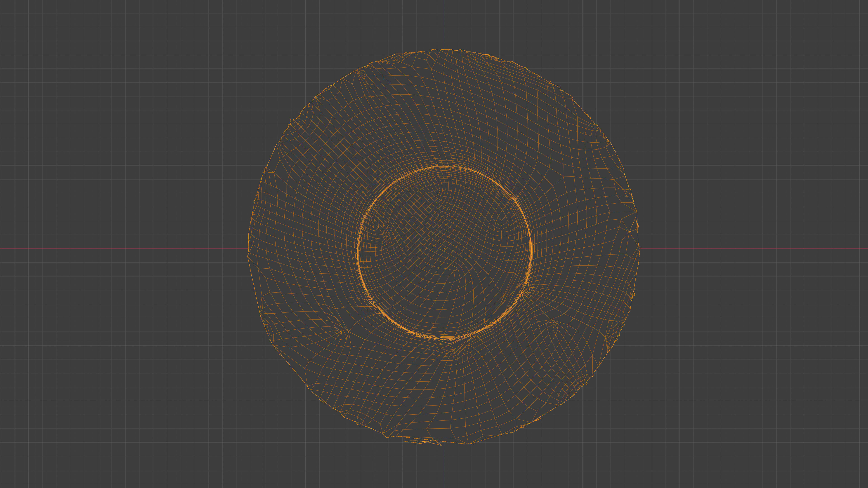
Task: Click the red X axis line right of mesh
Action: tap(755, 249)
